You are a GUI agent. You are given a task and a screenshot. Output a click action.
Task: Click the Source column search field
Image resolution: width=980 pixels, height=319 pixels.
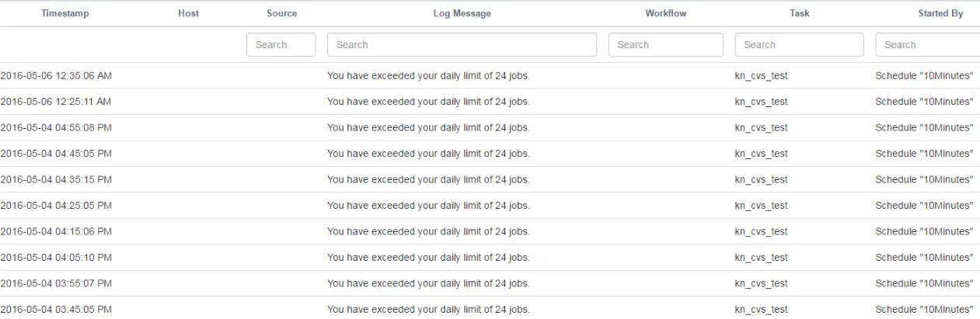point(281,45)
